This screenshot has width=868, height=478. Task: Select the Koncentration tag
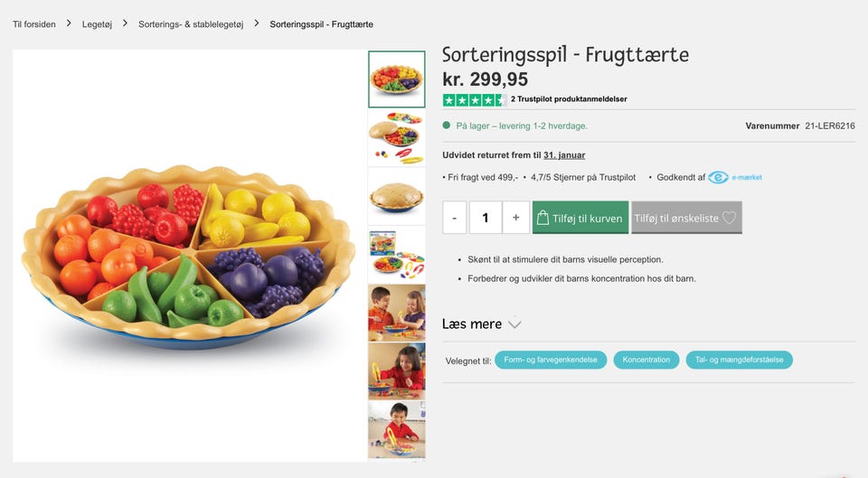click(x=646, y=360)
